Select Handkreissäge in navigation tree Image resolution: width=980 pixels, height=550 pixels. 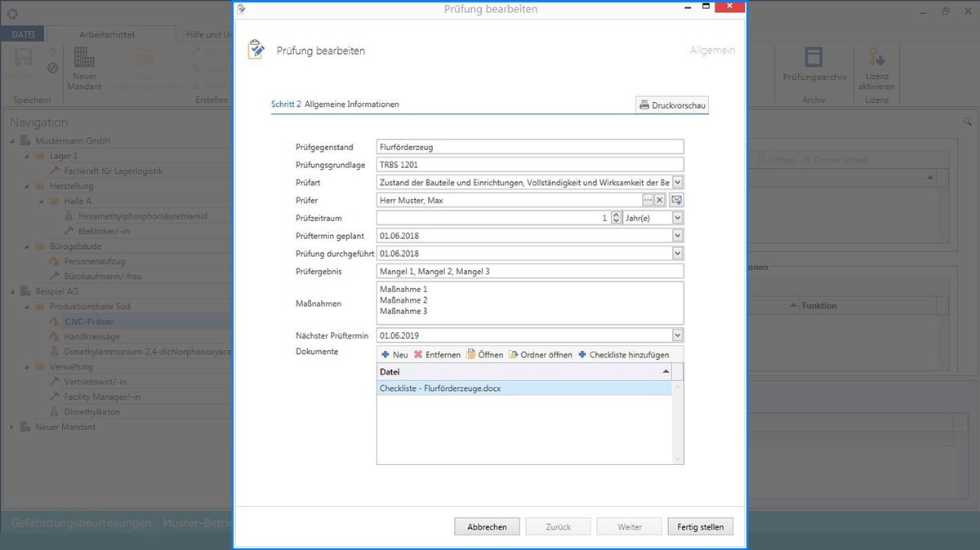coord(92,336)
